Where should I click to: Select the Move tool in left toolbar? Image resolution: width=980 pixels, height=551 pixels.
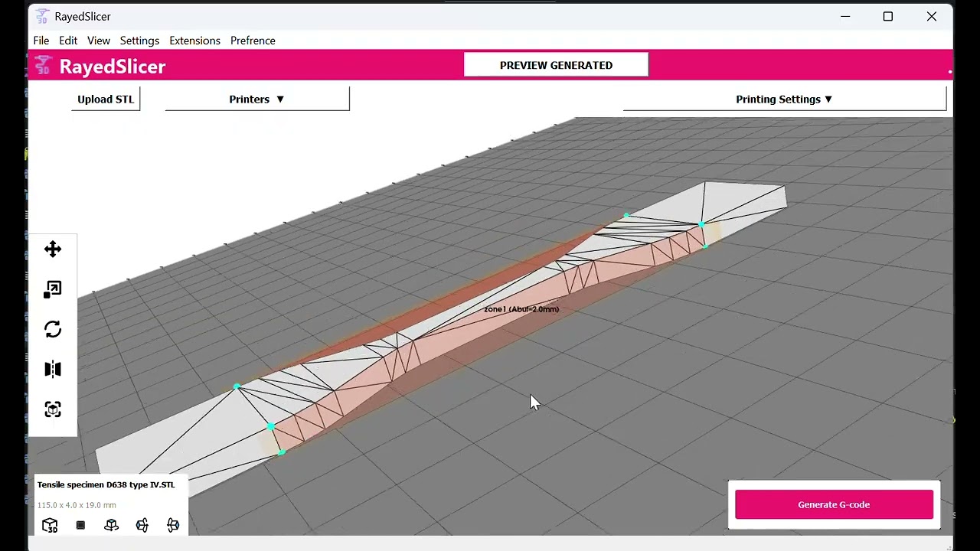pyautogui.click(x=53, y=249)
